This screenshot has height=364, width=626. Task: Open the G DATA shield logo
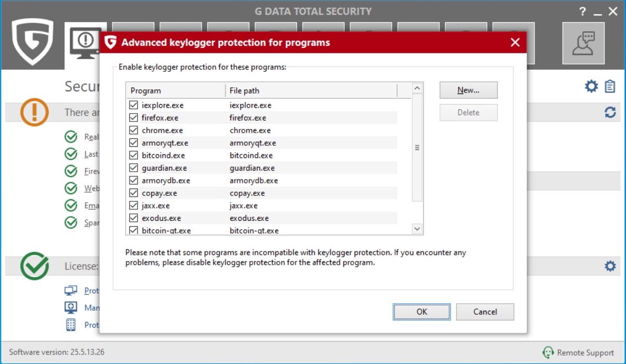(x=32, y=42)
